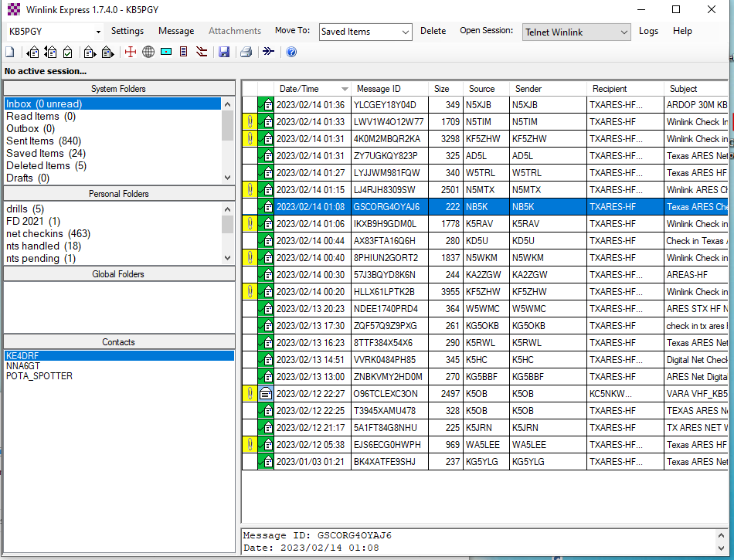This screenshot has width=734, height=560.
Task: Click paperclip icon on K5OB VARA VHF row
Action: 250,394
